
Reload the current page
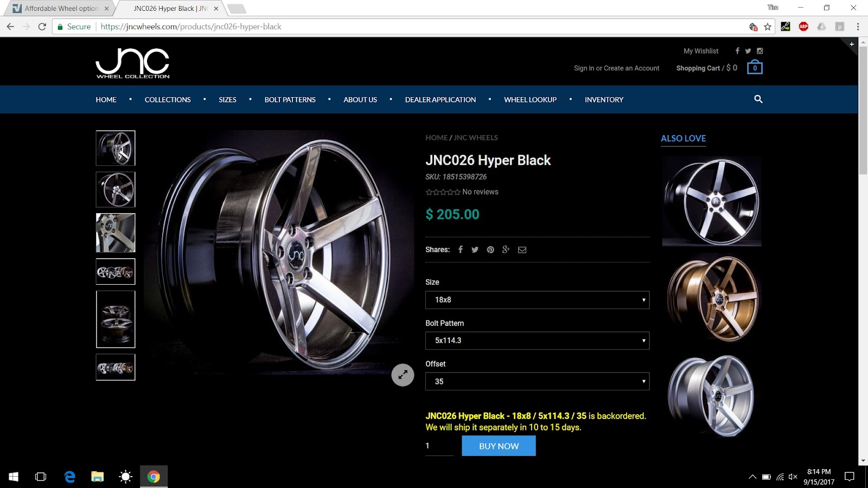(x=42, y=27)
